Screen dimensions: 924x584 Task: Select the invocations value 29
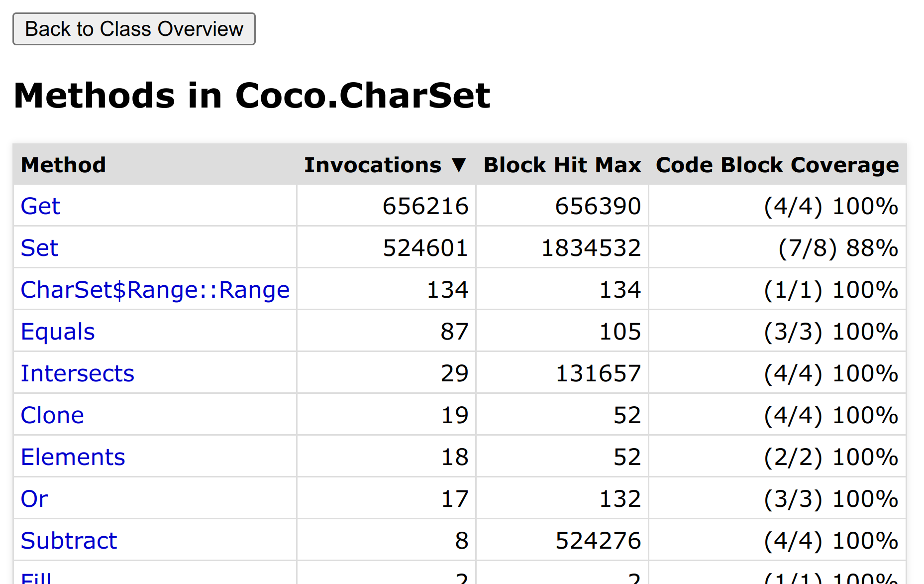point(454,373)
